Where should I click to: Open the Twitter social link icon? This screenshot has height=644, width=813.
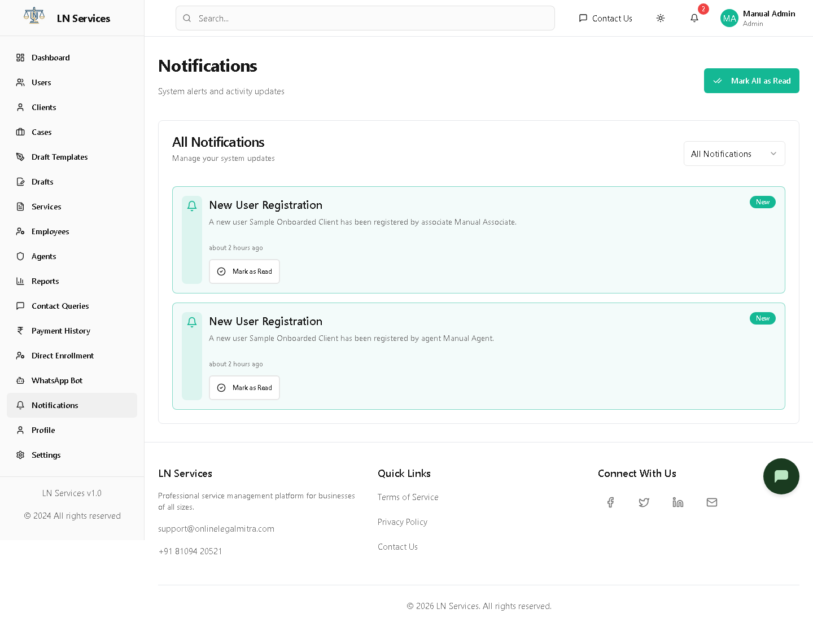[x=644, y=502]
